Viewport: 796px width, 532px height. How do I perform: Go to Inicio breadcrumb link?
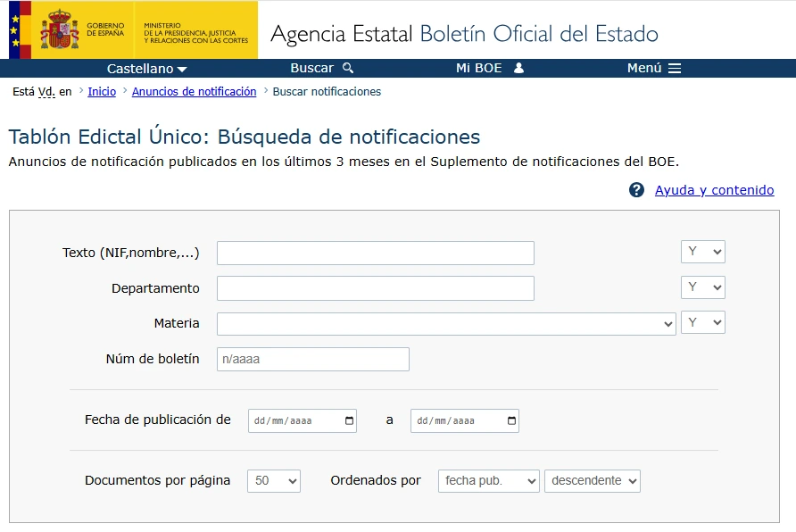point(102,92)
